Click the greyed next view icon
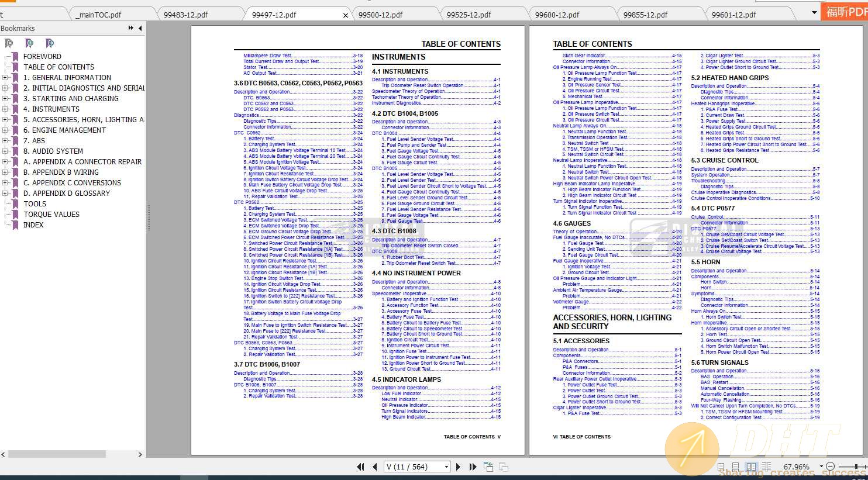The image size is (868, 480). point(503,467)
